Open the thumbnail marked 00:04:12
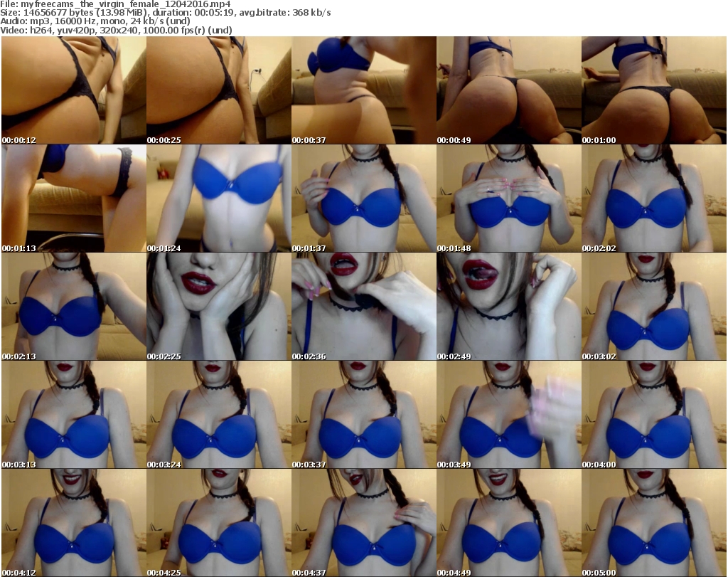The width and height of the screenshot is (728, 577). click(73, 522)
